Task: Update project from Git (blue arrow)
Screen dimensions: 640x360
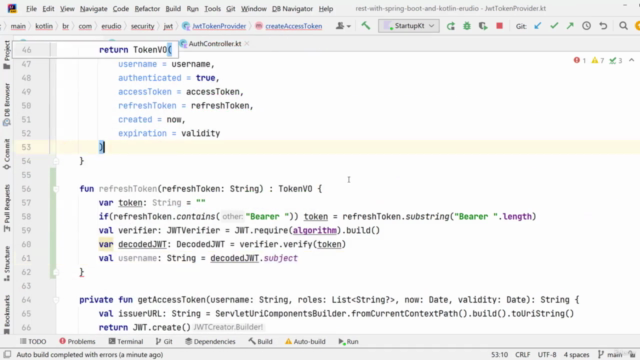Action: click(538, 26)
